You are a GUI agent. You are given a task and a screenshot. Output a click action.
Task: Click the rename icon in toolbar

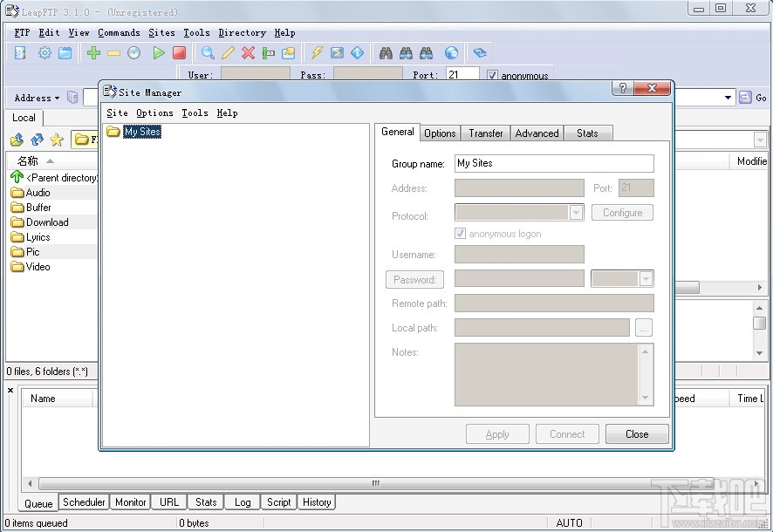(x=268, y=52)
